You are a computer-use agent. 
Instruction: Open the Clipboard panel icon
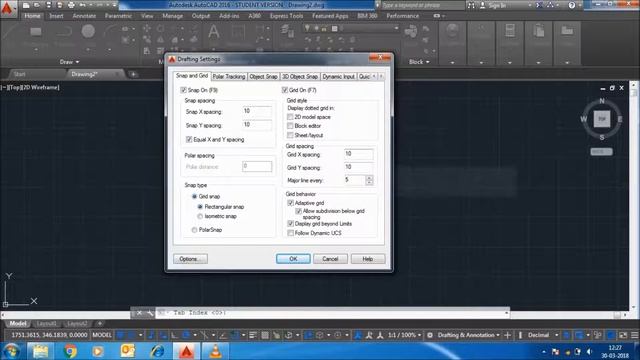(538, 31)
